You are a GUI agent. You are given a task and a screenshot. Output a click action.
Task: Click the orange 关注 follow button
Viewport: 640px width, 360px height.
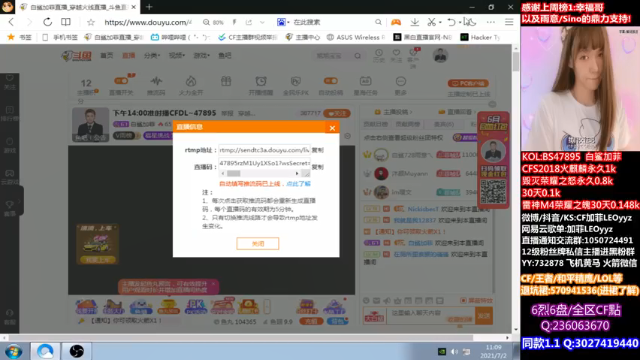point(337,113)
